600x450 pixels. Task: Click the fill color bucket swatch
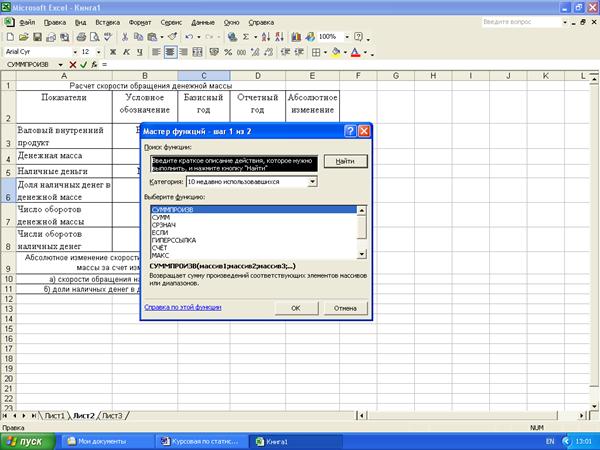pos(336,51)
